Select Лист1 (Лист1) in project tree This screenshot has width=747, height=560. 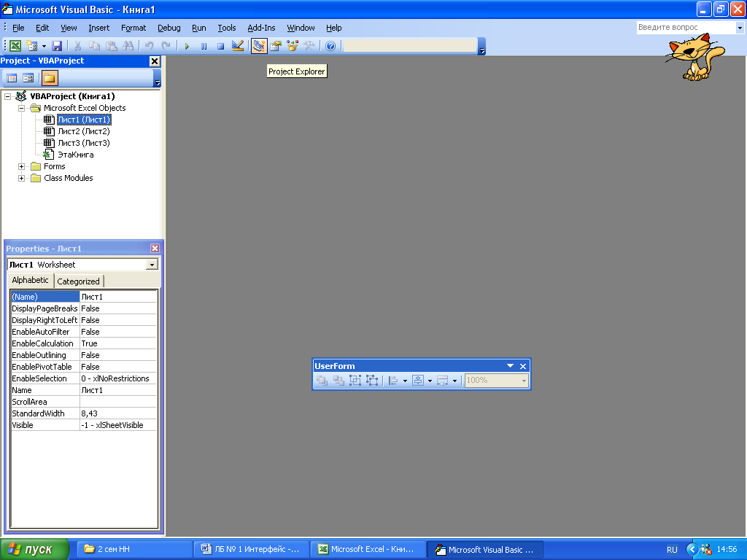pyautogui.click(x=84, y=120)
